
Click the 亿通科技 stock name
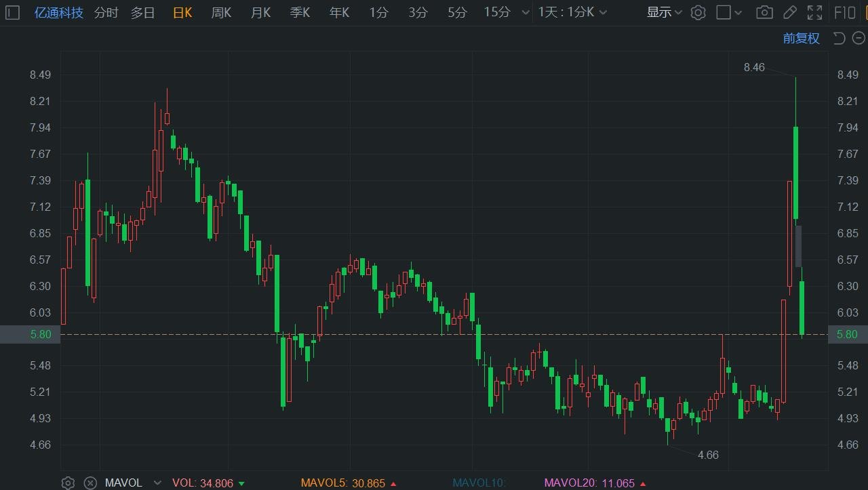tap(59, 12)
